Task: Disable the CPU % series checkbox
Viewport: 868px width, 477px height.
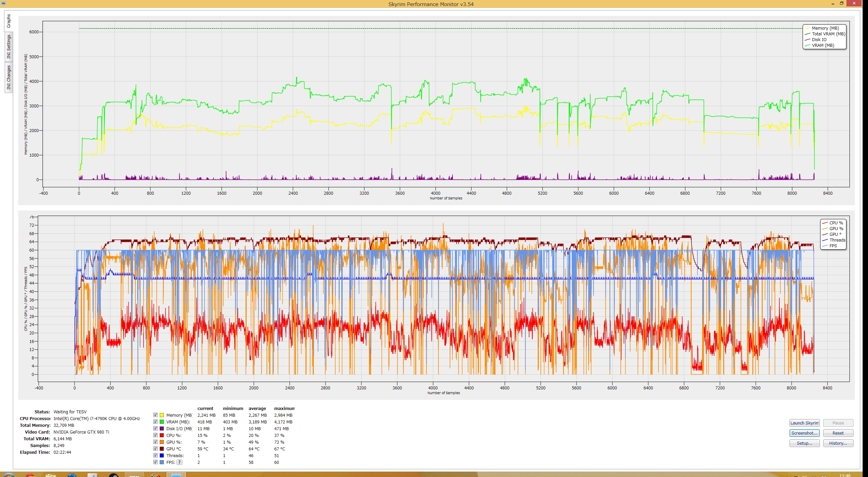Action: [x=155, y=435]
